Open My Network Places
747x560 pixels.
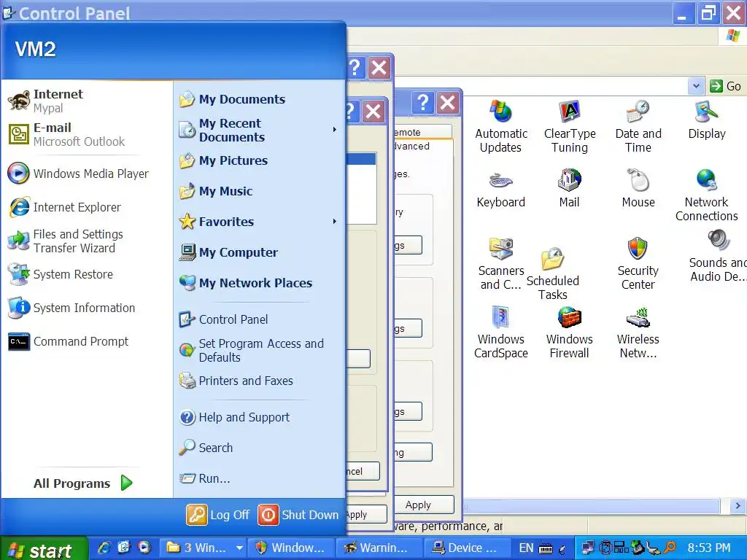pos(259,283)
